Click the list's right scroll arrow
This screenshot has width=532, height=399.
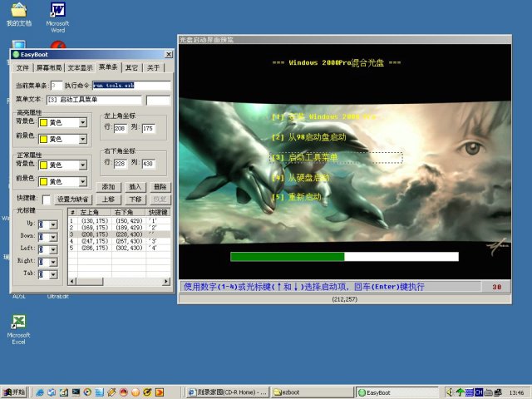pos(166,281)
